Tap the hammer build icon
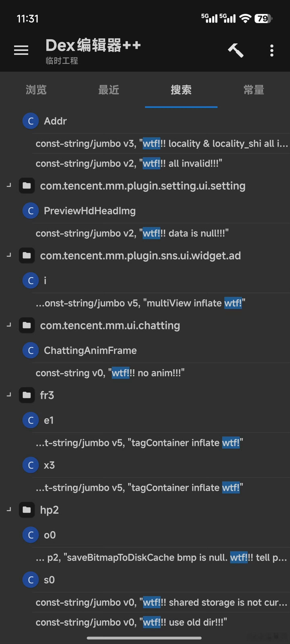 [x=235, y=50]
